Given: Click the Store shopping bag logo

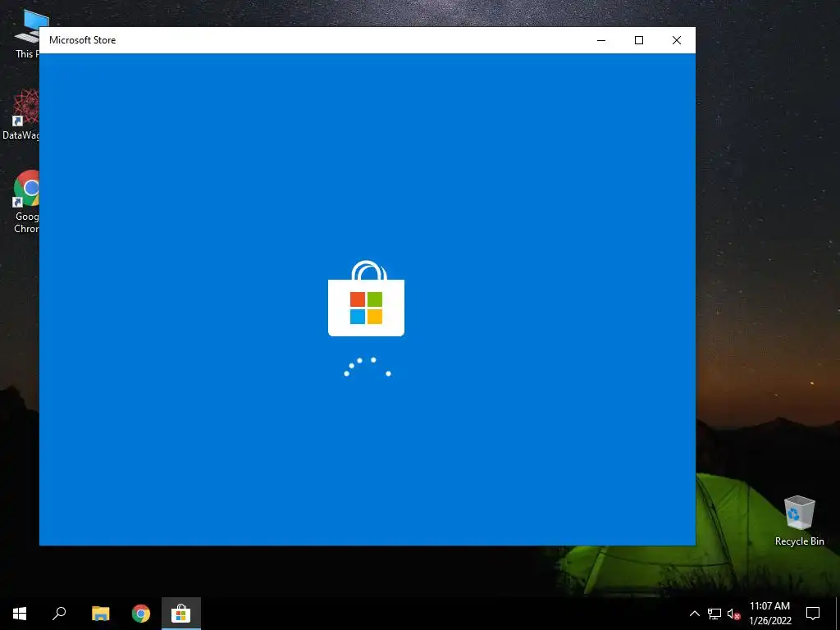Looking at the screenshot, I should pyautogui.click(x=367, y=299).
